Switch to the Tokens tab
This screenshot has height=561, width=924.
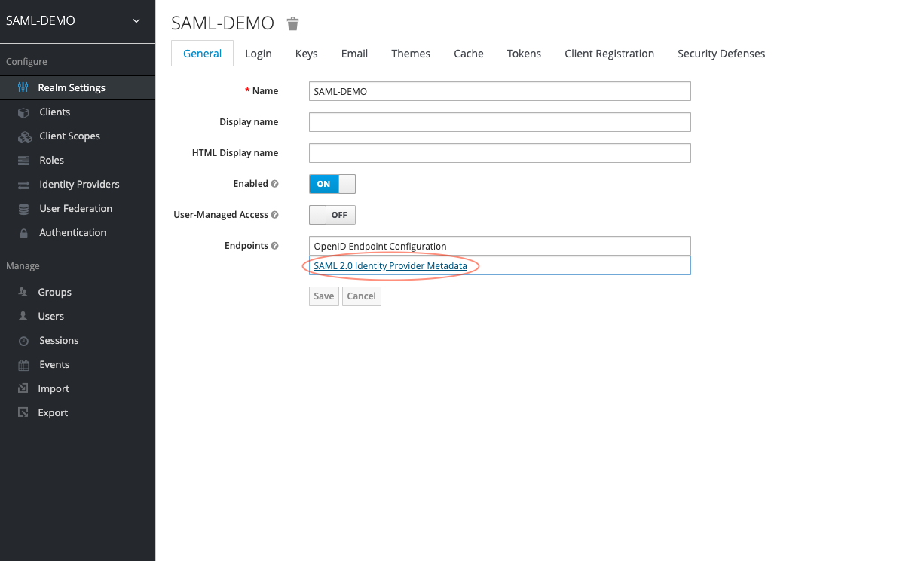click(x=524, y=54)
